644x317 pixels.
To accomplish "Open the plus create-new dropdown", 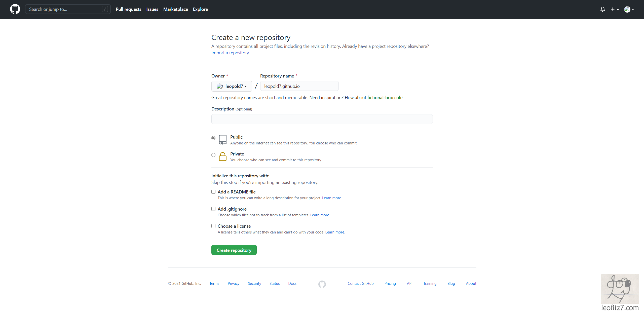I will tap(615, 9).
